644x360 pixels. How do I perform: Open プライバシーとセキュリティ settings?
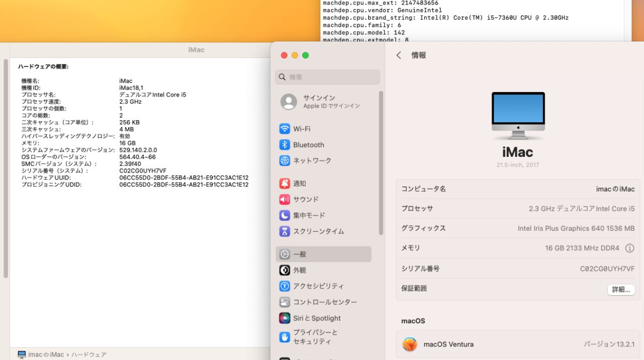[315, 337]
